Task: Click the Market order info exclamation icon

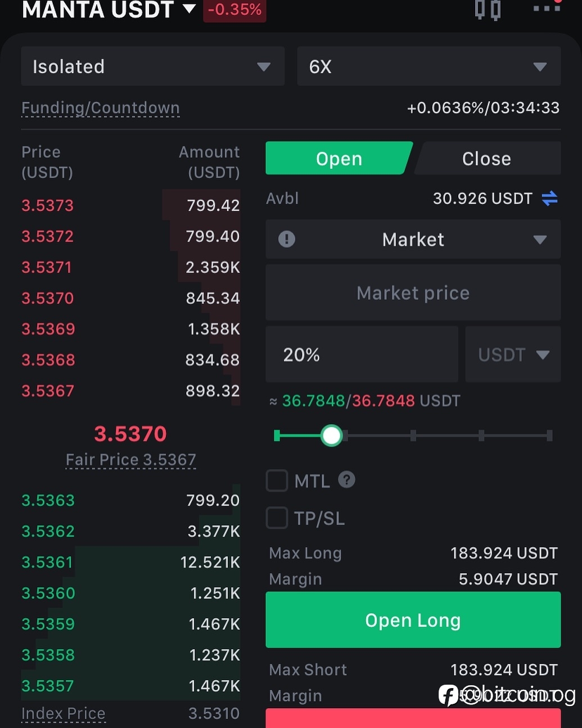Action: 287,239
